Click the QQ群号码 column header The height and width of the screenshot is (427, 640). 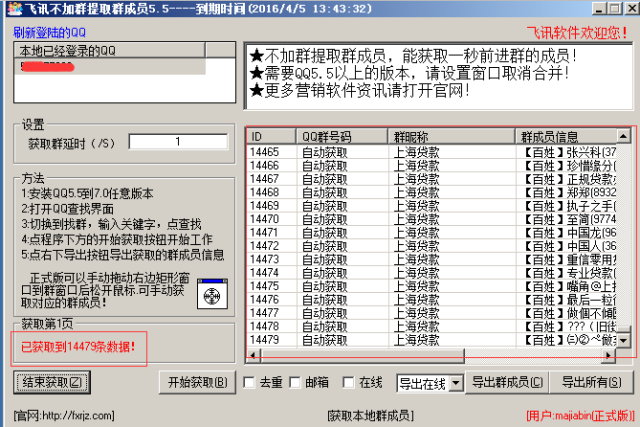342,136
